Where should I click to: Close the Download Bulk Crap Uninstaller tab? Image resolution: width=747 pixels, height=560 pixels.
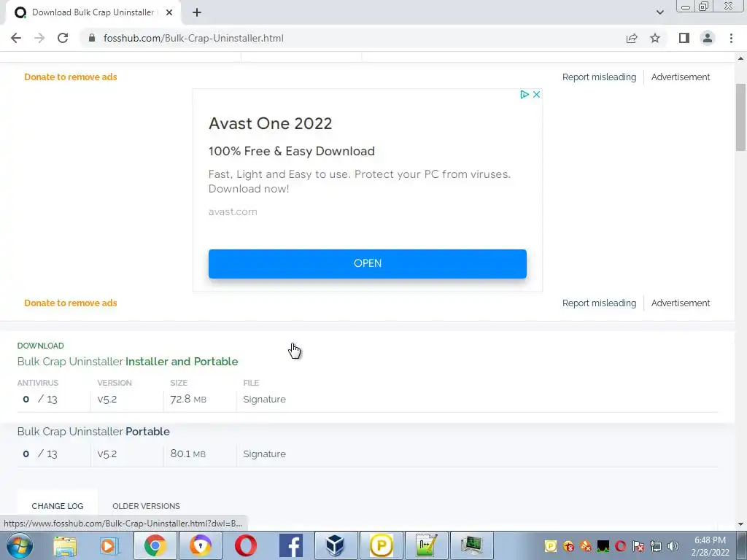coord(169,12)
